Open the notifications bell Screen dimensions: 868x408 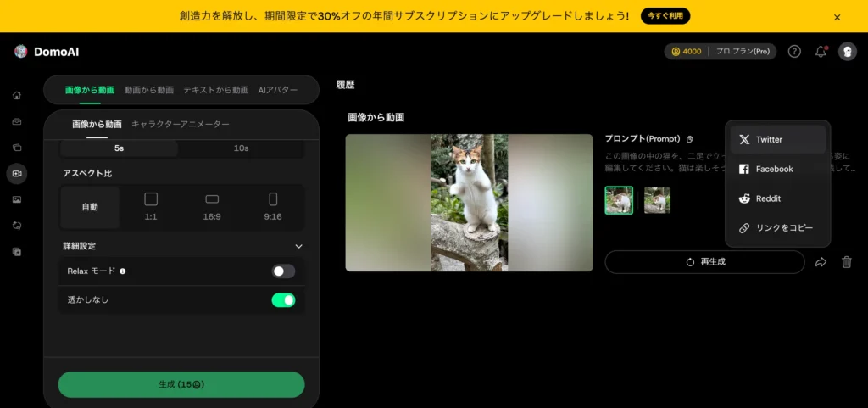(821, 52)
